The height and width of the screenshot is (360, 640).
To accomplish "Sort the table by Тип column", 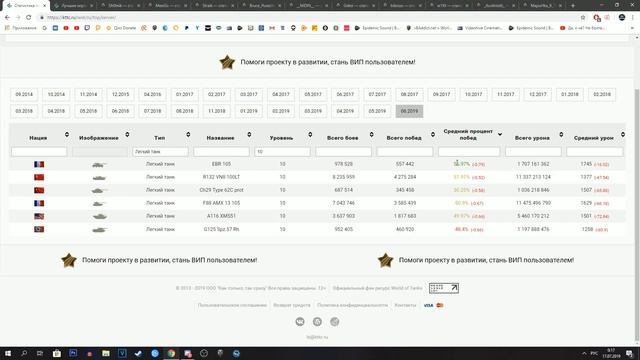I will tap(188, 134).
